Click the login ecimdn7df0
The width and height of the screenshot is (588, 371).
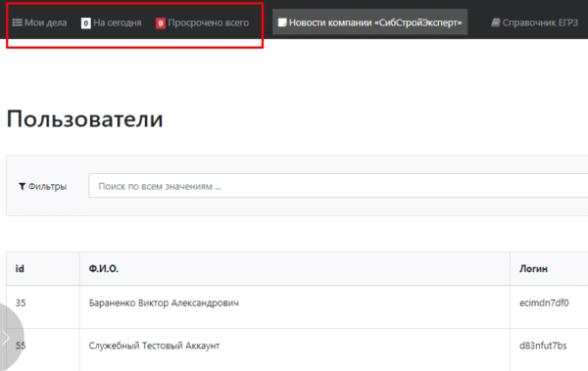point(544,302)
